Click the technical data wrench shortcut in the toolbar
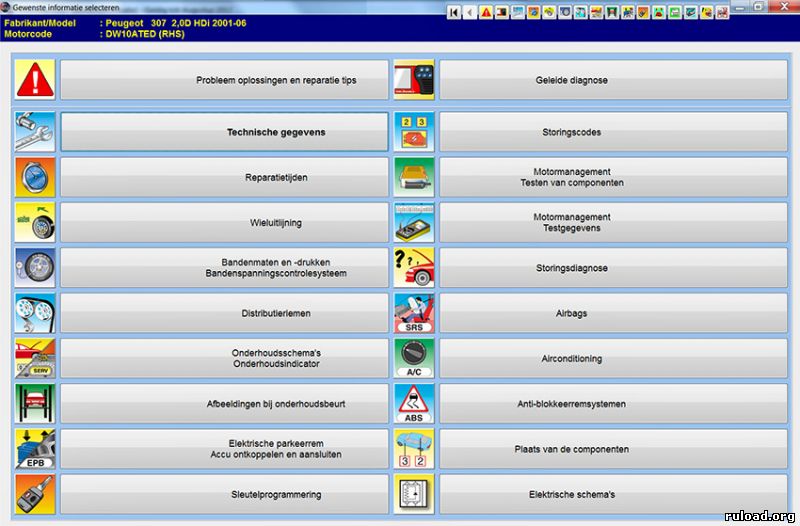Viewport: 800px width, 526px height. [517, 12]
